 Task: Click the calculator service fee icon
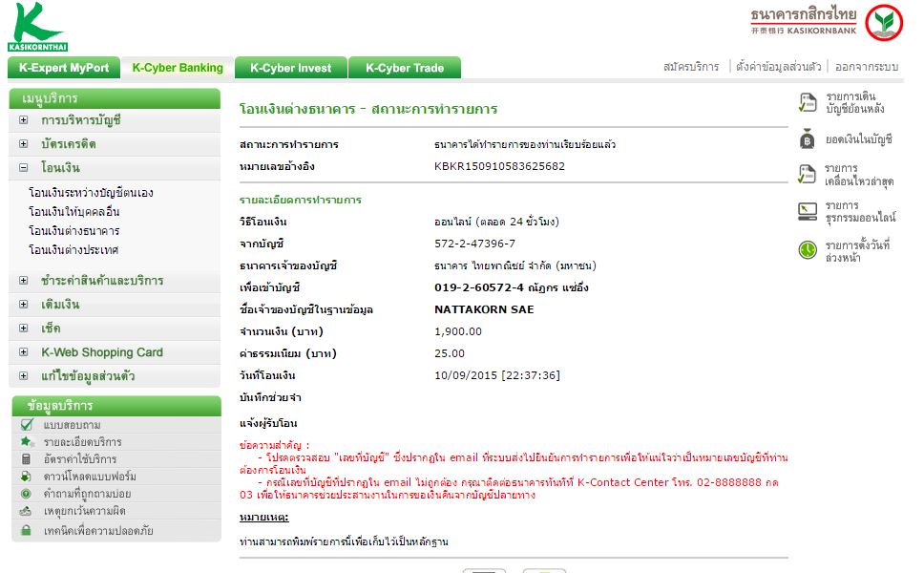[x=26, y=458]
